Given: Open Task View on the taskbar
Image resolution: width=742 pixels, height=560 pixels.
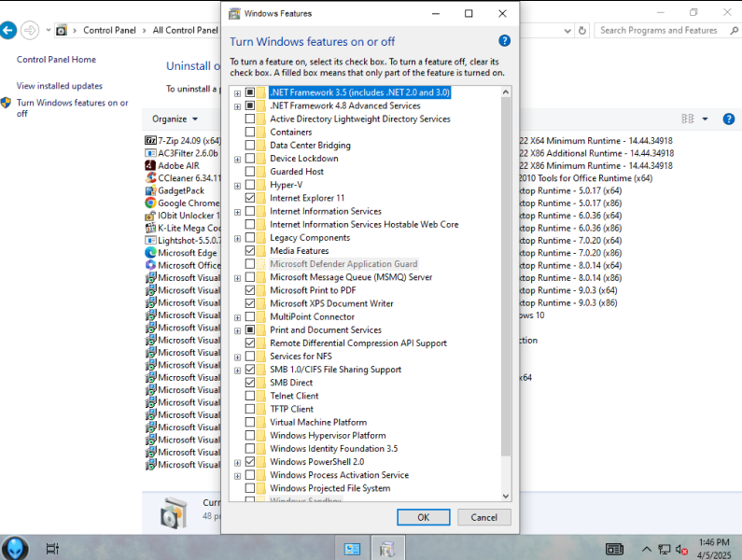Looking at the screenshot, I should pos(52,549).
